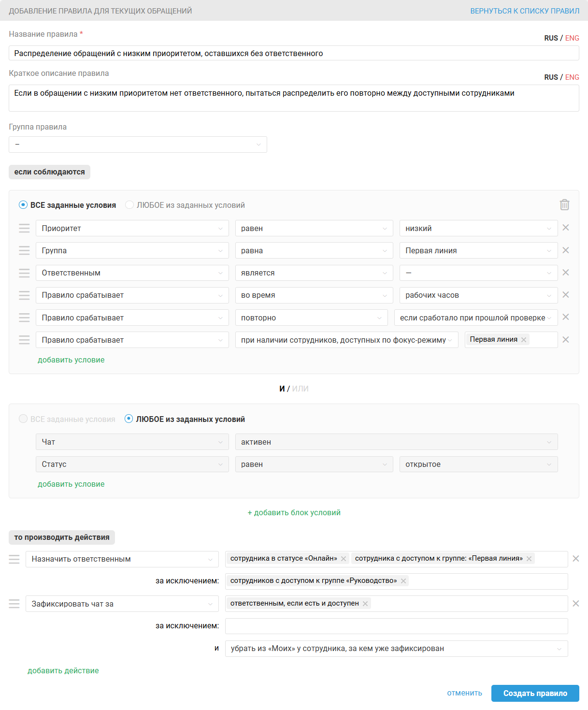Image resolution: width=588 pixels, height=710 pixels.
Task: Click drag handle of «Зафиксировать чат за» action
Action: coord(14,604)
